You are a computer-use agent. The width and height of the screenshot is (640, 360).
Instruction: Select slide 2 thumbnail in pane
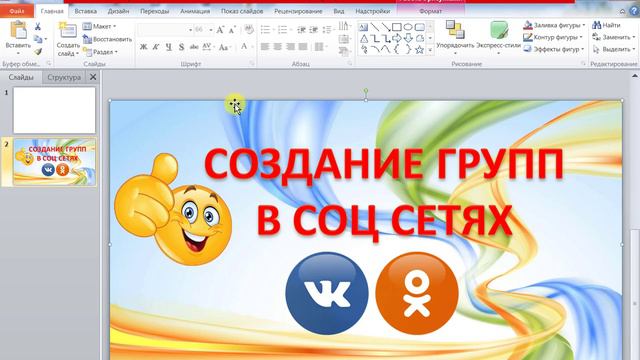coord(54,162)
